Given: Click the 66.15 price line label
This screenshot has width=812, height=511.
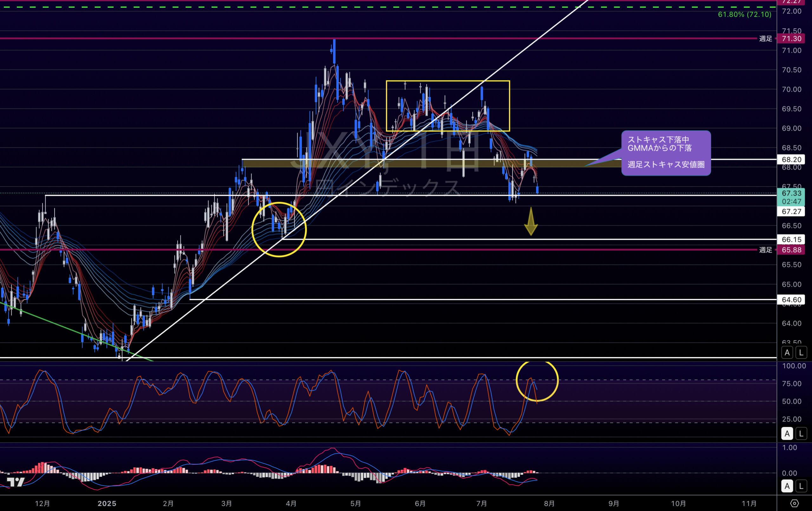Looking at the screenshot, I should click(791, 240).
